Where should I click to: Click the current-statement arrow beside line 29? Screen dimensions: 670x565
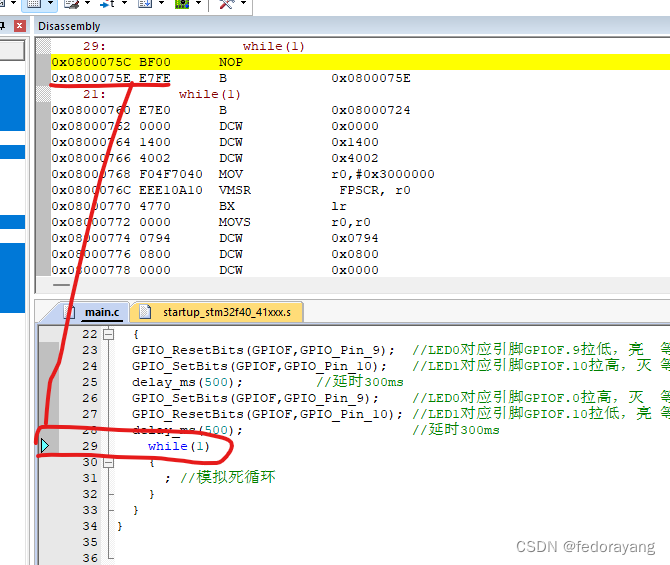[44, 446]
